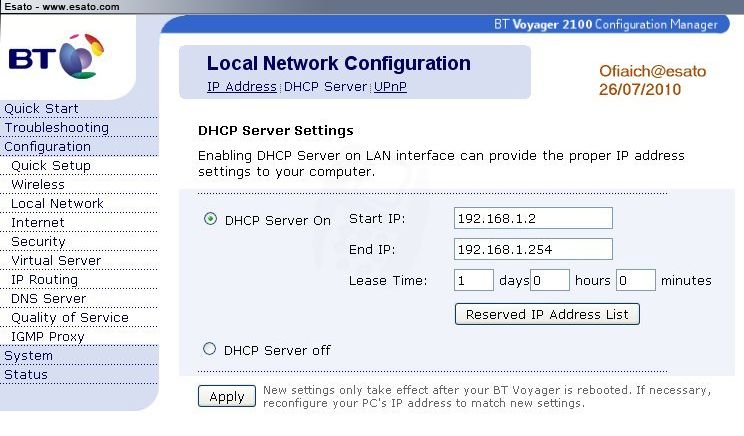Select Configuration in the sidebar

coord(47,147)
